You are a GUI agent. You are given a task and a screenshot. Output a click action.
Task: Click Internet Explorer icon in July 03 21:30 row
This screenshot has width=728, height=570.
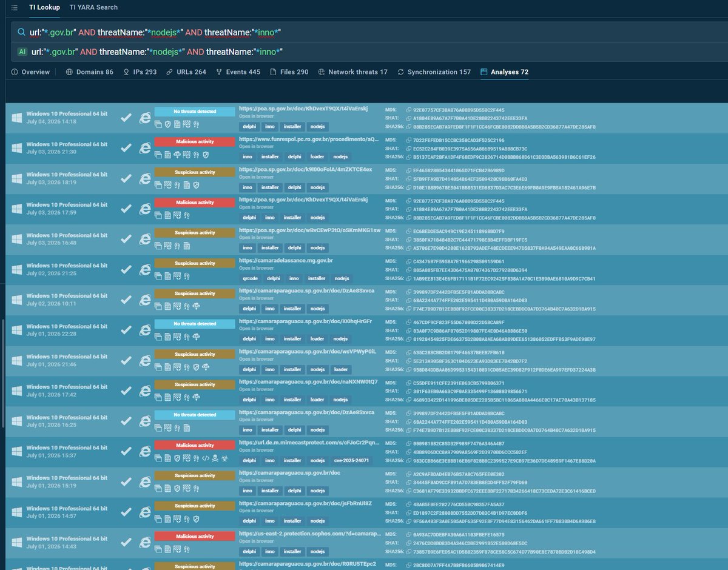145,149
